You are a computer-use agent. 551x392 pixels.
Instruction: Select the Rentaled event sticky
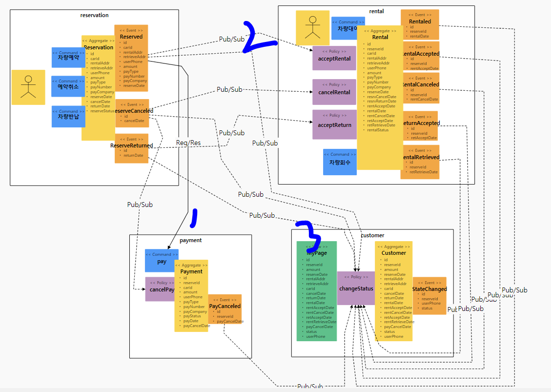[x=420, y=24]
